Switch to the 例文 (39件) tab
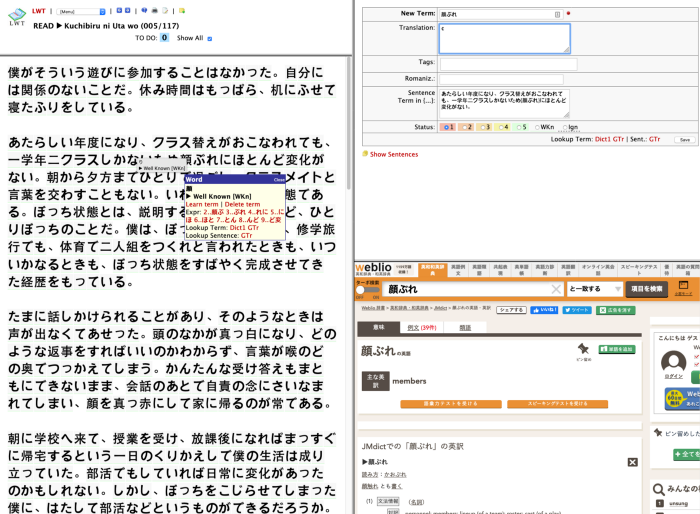This screenshot has height=514, width=700. [421, 327]
